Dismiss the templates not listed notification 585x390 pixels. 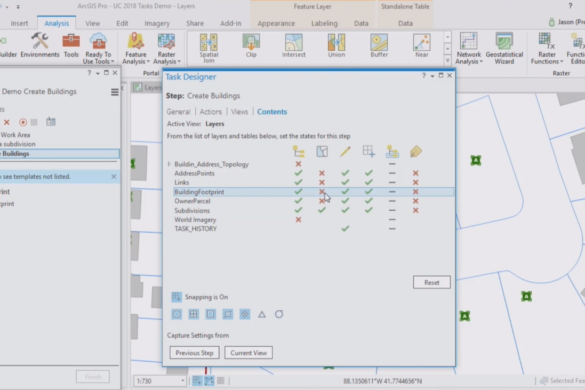[x=114, y=177]
